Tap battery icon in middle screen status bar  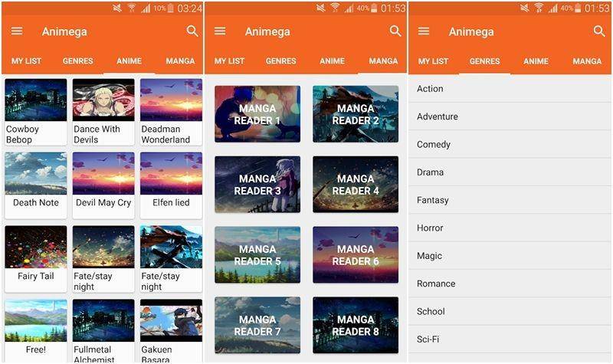coord(374,8)
